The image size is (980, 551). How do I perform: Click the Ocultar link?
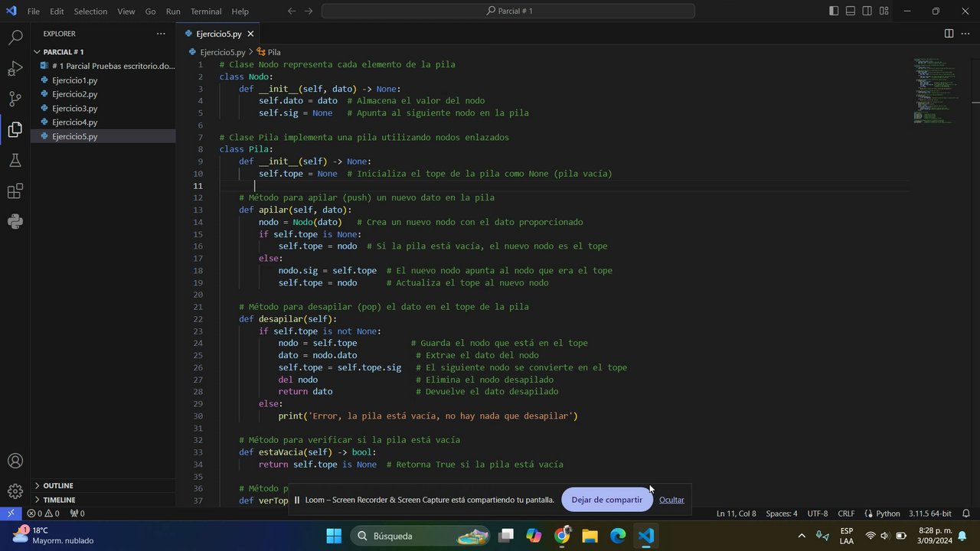click(671, 500)
